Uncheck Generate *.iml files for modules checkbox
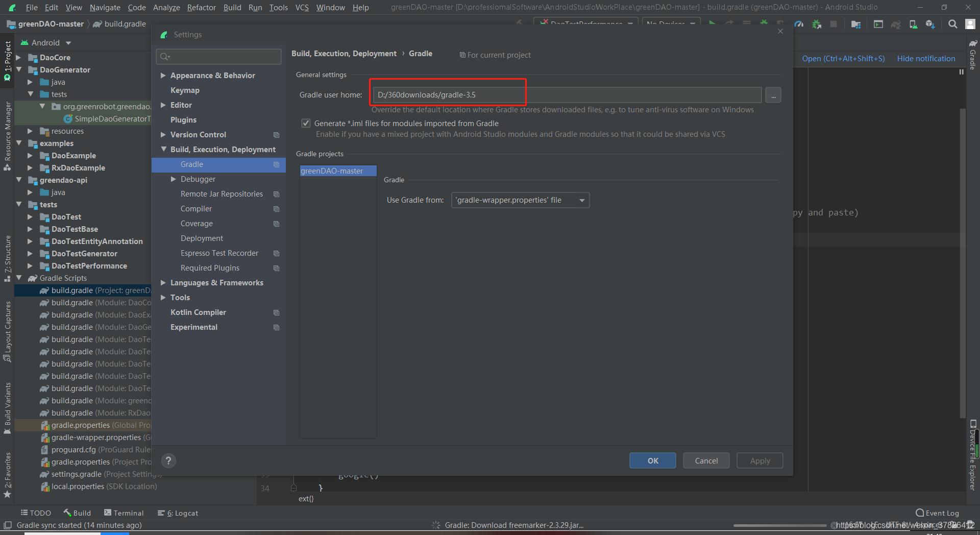This screenshot has width=980, height=535. coord(306,123)
